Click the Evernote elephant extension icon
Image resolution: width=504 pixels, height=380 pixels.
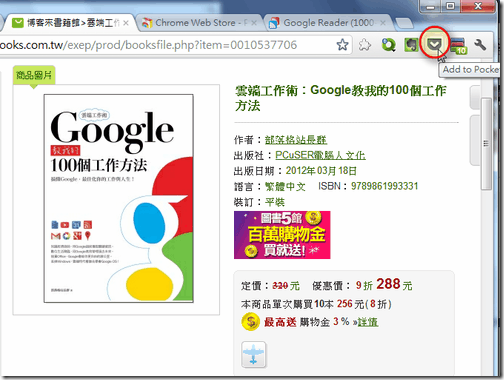411,44
